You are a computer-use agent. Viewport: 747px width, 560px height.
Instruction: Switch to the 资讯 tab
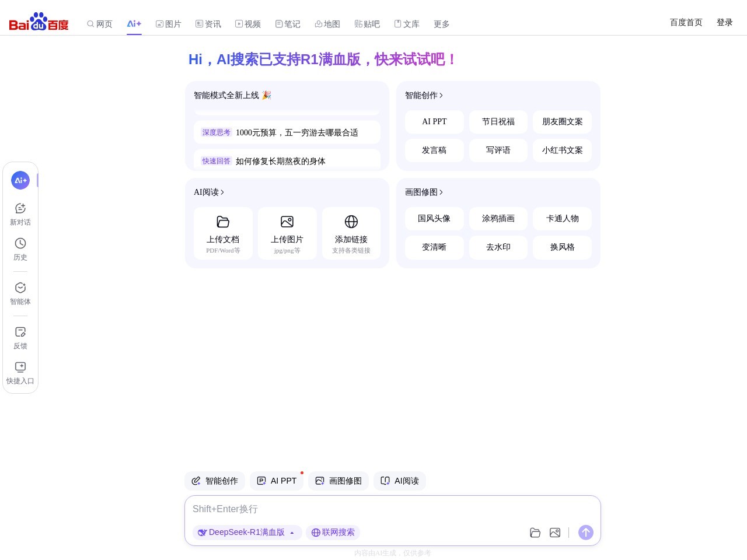pos(208,24)
